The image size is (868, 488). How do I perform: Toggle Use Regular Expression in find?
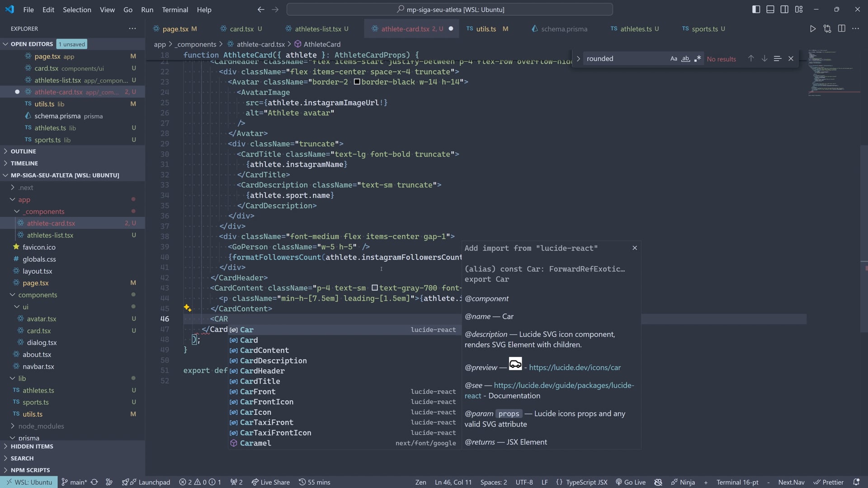pyautogui.click(x=698, y=59)
